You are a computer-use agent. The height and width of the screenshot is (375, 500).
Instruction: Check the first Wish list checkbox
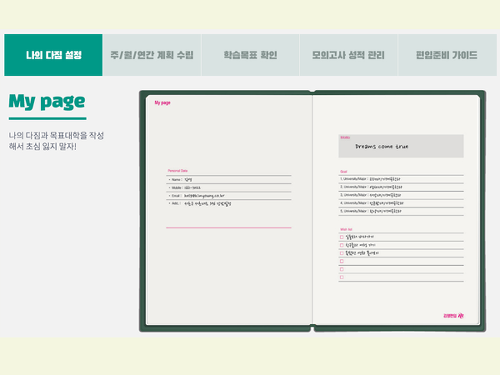[x=342, y=237]
